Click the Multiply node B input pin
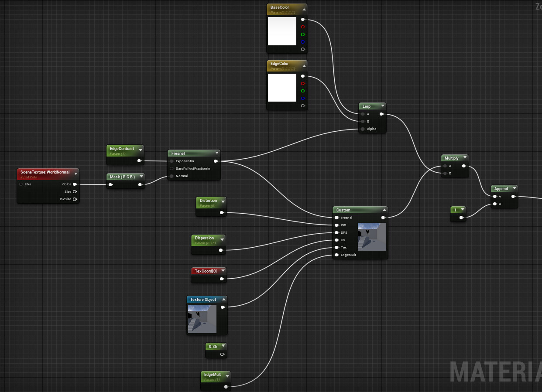Screen dimensions: 542x392 [x=445, y=174]
